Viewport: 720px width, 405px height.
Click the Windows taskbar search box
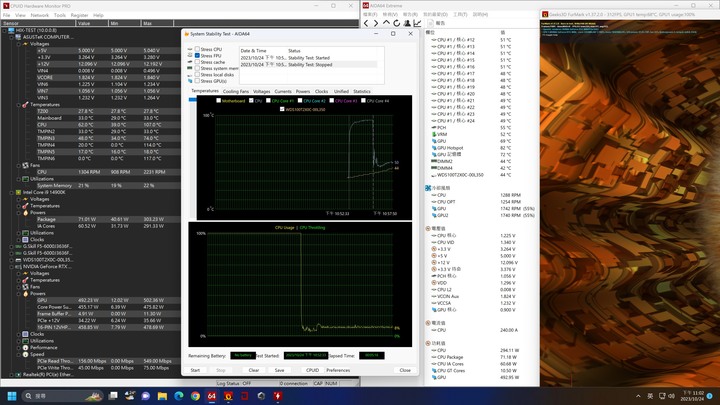coord(62,396)
